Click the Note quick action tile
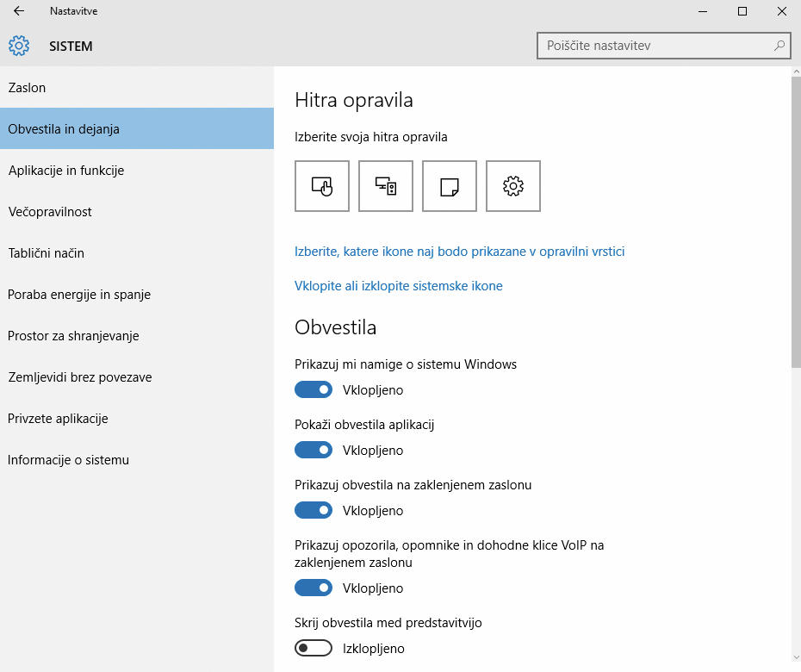The image size is (801, 672). click(450, 186)
